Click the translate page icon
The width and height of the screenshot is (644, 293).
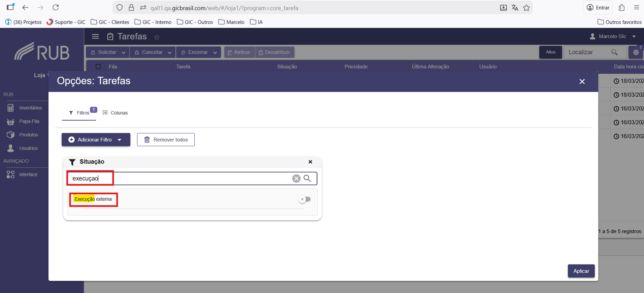tap(515, 8)
